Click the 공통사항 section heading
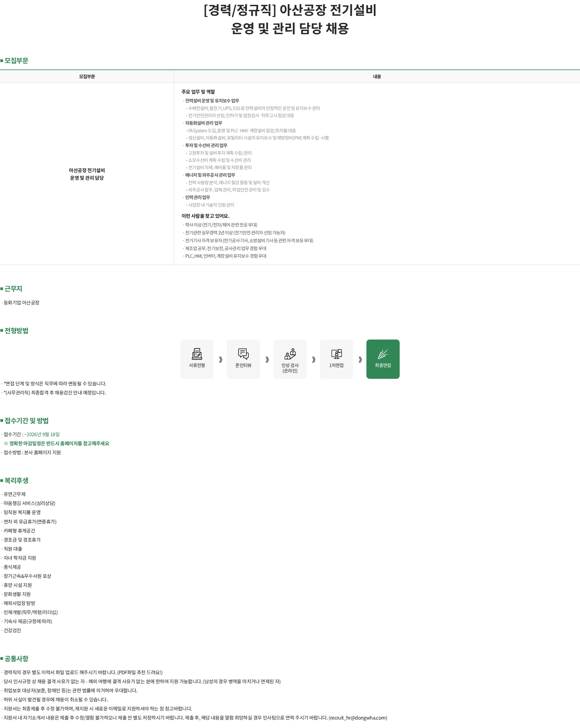This screenshot has height=728, width=580. 14,659
